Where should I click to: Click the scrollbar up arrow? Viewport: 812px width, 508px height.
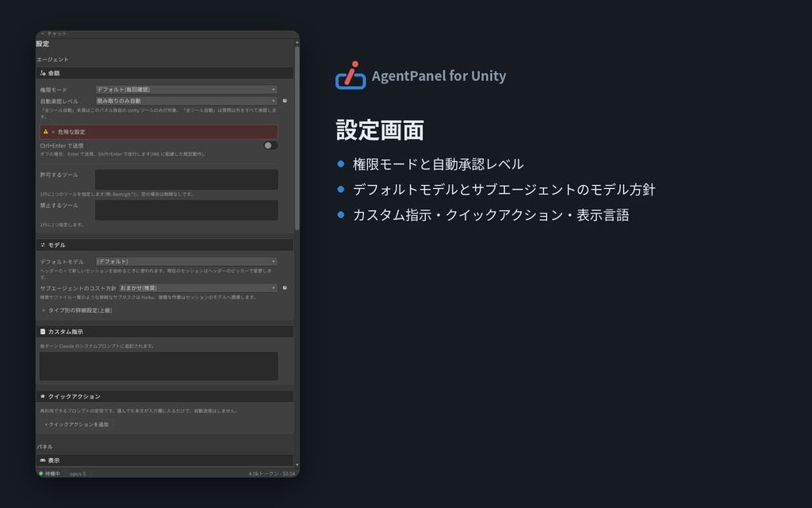[x=297, y=43]
